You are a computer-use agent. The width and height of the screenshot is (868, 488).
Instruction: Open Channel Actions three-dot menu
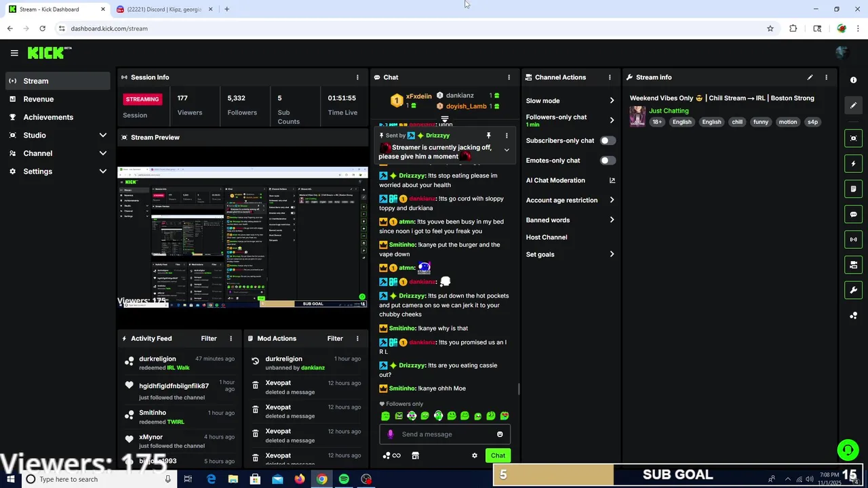click(x=610, y=77)
